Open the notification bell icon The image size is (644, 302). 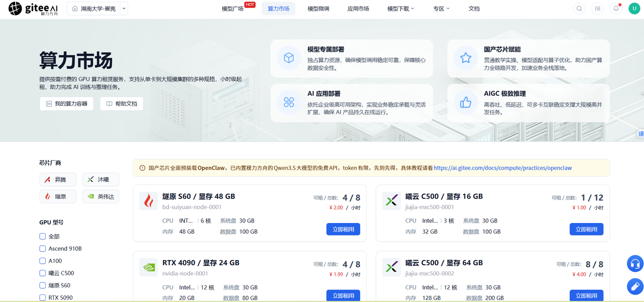(616, 9)
